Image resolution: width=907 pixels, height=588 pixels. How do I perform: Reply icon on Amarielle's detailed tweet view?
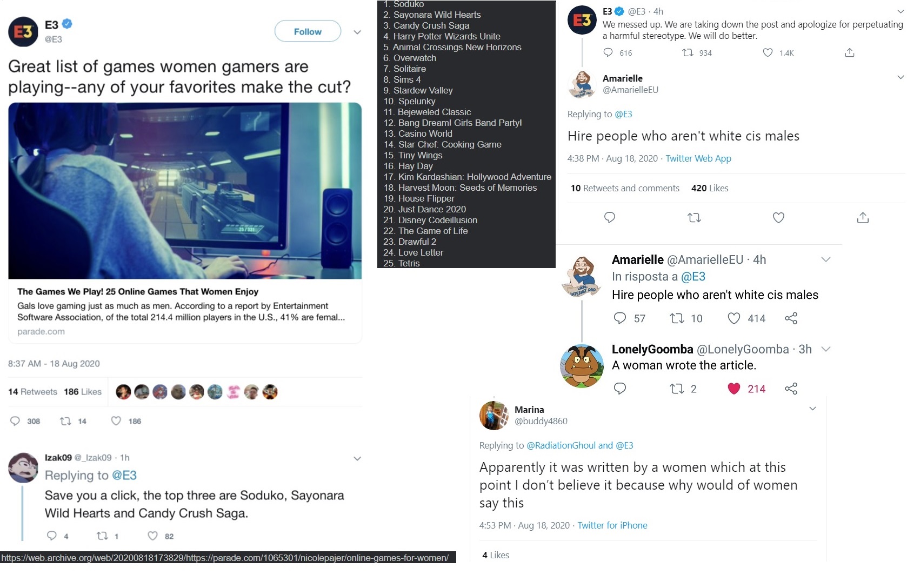point(610,218)
